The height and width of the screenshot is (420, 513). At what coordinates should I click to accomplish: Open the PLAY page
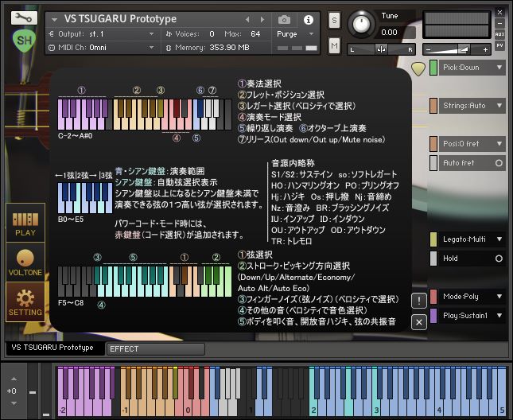25,224
